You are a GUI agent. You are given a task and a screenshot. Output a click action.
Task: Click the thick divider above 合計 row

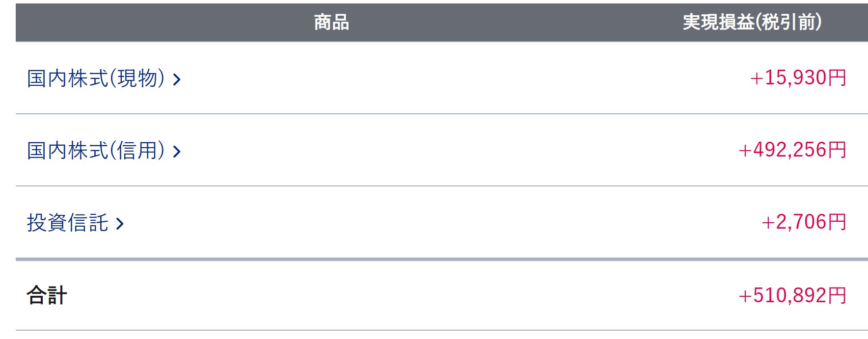pos(442,259)
